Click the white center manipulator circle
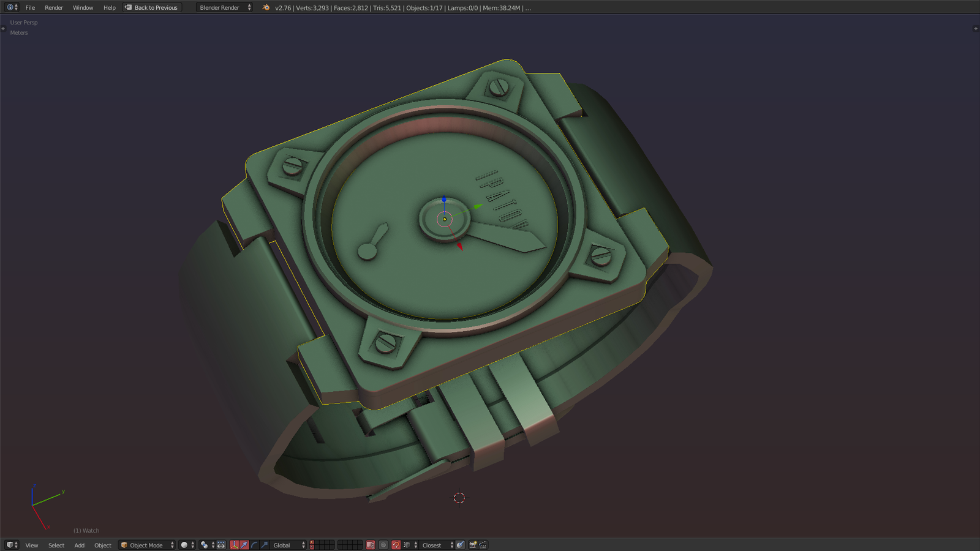 click(x=445, y=219)
